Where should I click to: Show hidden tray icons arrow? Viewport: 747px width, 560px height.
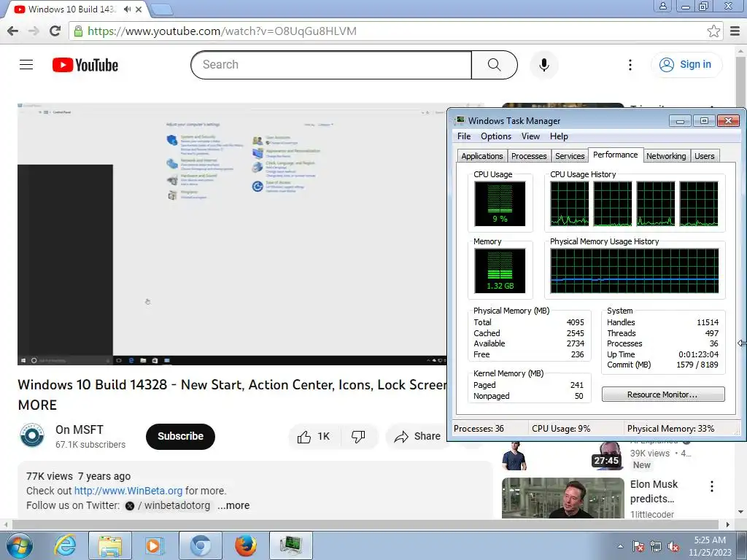click(x=620, y=546)
